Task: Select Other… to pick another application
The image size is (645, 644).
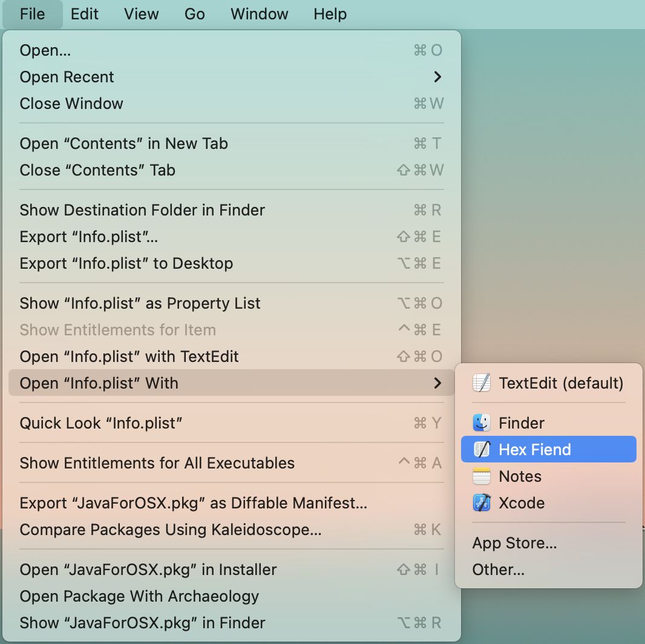Action: (499, 570)
